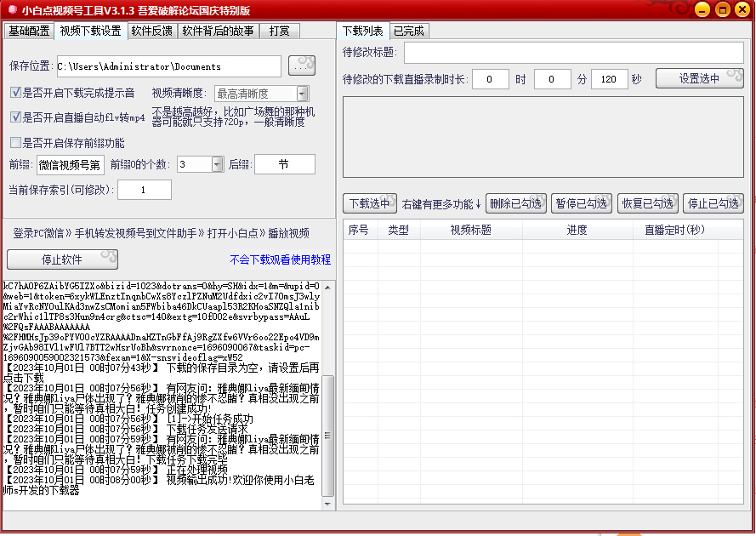This screenshot has height=536, width=756.
Task: Expand the 前缀0的个数 dropdown
Action: [217, 164]
